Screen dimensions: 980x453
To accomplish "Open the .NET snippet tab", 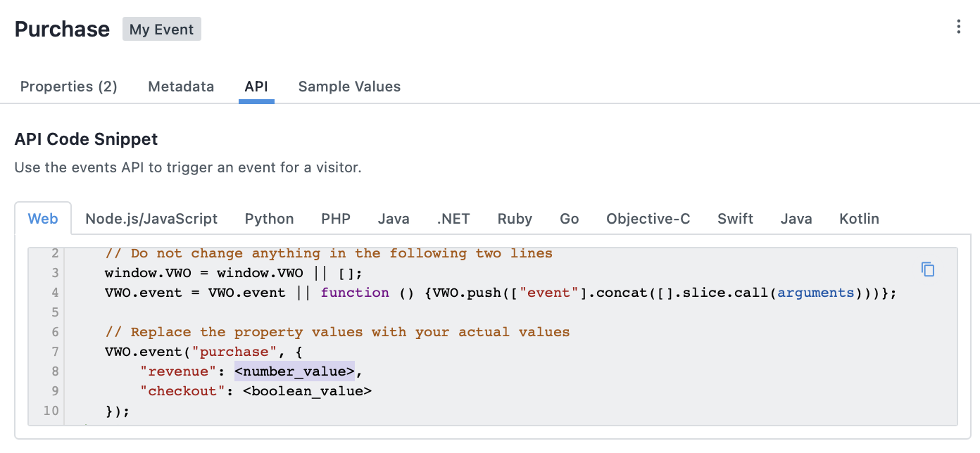I will coord(453,219).
